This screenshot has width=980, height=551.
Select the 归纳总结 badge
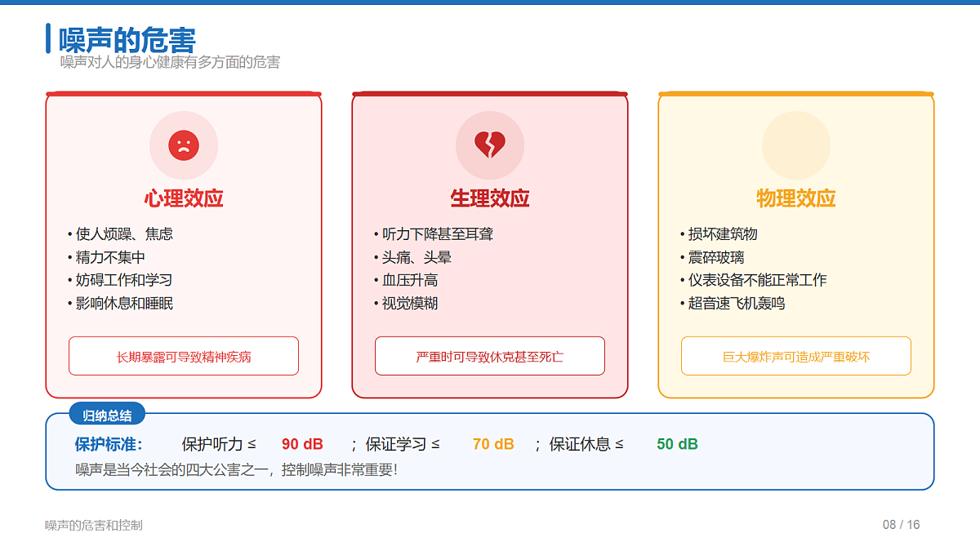pyautogui.click(x=107, y=415)
